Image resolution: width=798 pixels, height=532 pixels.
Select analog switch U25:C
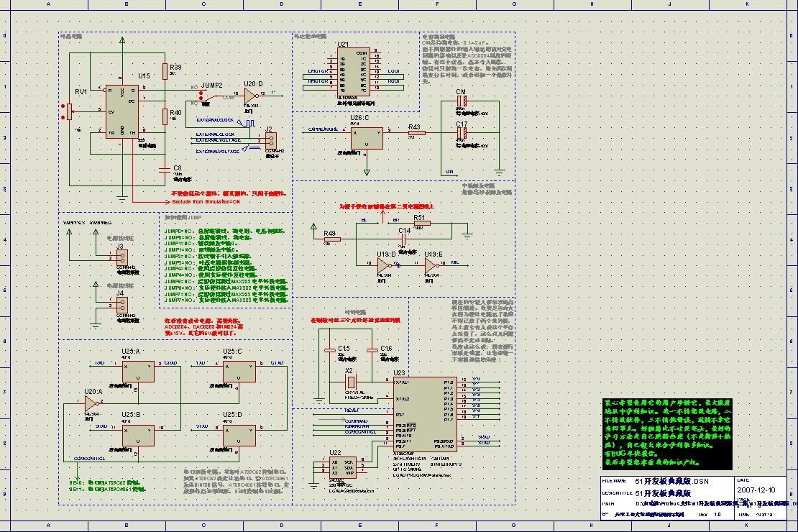coord(239,372)
